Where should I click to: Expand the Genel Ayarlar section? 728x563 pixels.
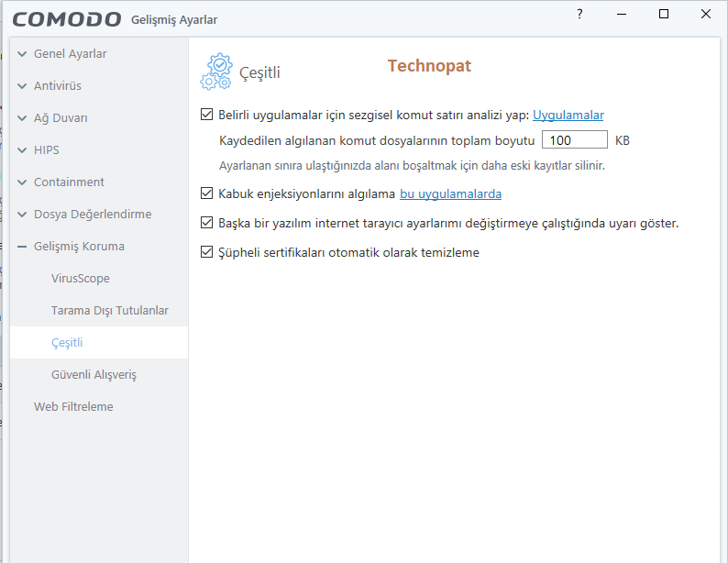pos(23,54)
